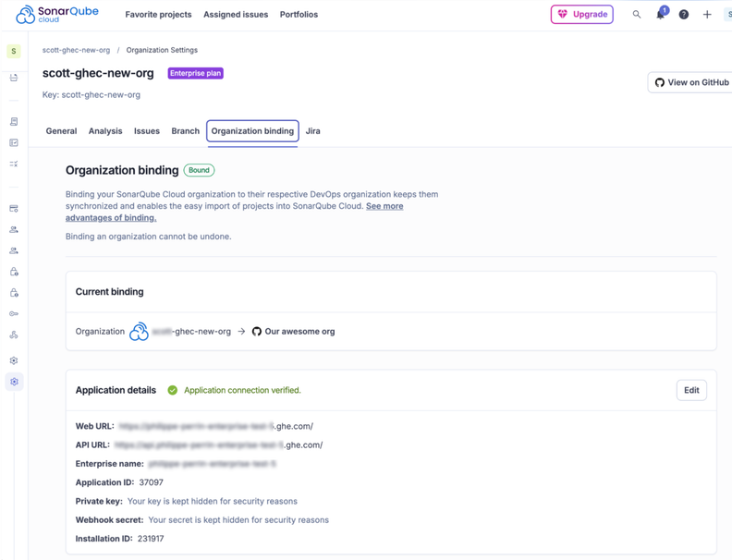This screenshot has width=732, height=560.
Task: Open the second lock icon just above the key
Action: [x=14, y=293]
